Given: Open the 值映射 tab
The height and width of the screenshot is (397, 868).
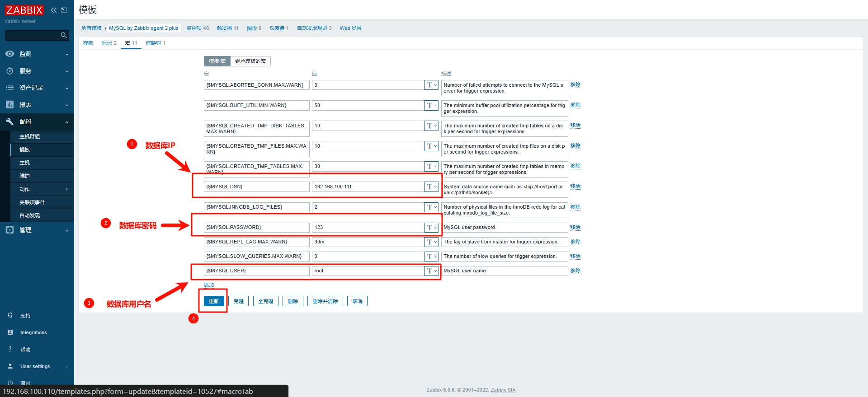Looking at the screenshot, I should click(156, 43).
